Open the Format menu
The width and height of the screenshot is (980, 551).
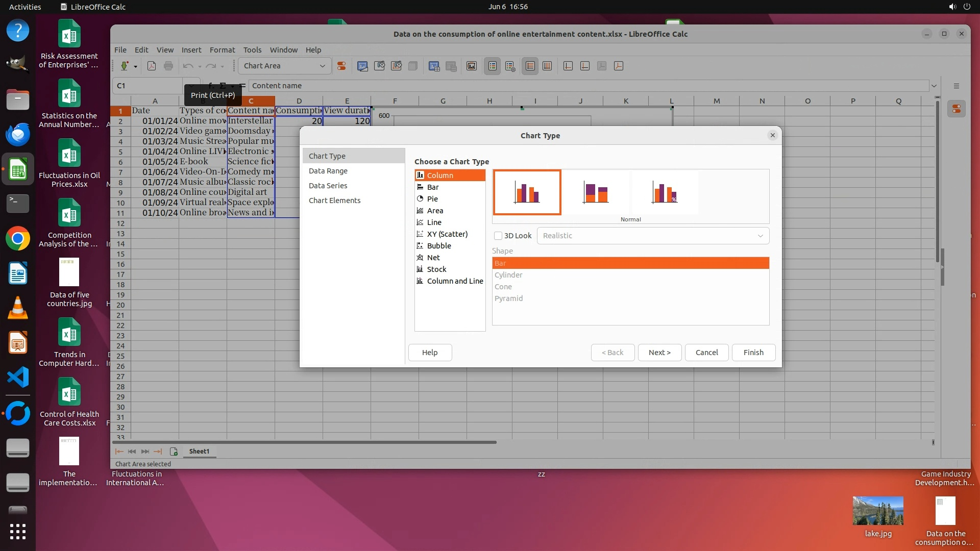click(222, 50)
